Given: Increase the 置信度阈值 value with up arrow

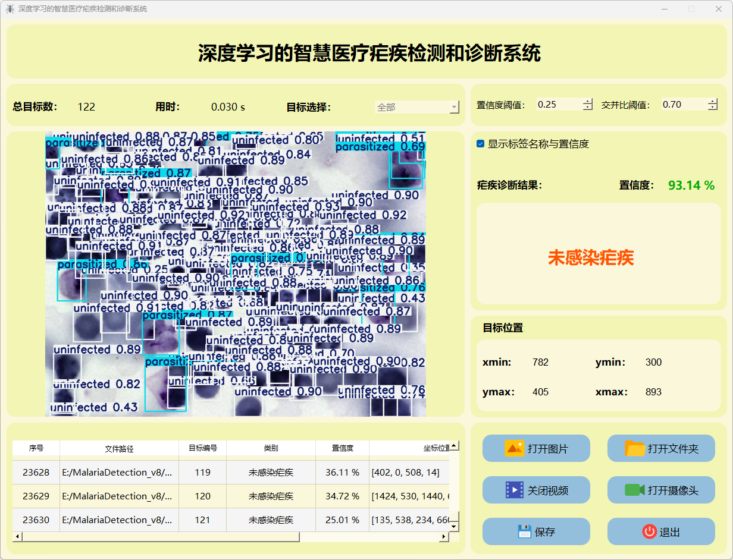Looking at the screenshot, I should (x=588, y=101).
